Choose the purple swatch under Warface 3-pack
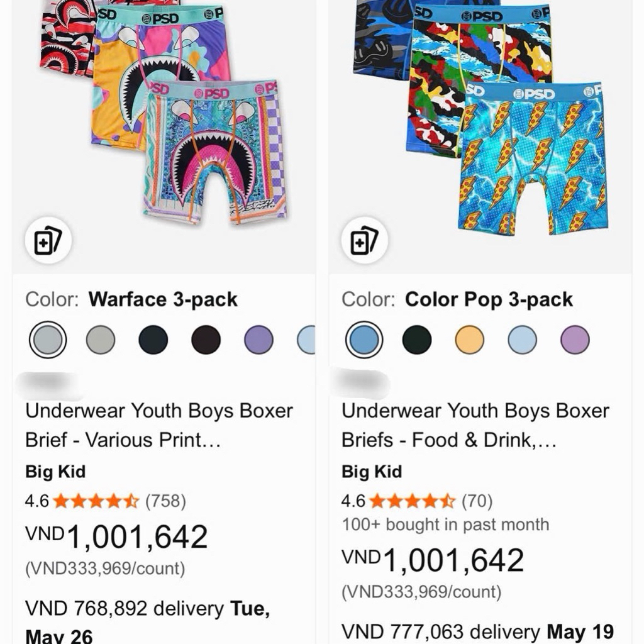The image size is (644, 644). 258,340
